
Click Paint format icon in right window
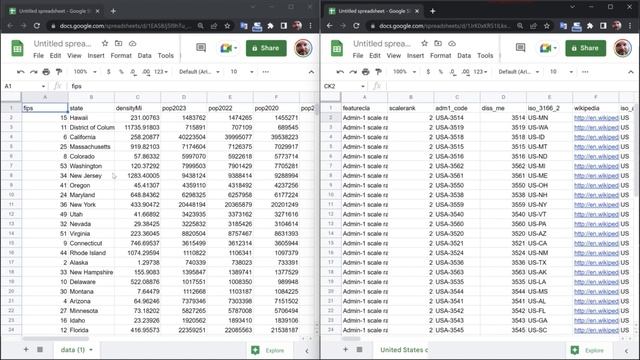(x=379, y=72)
